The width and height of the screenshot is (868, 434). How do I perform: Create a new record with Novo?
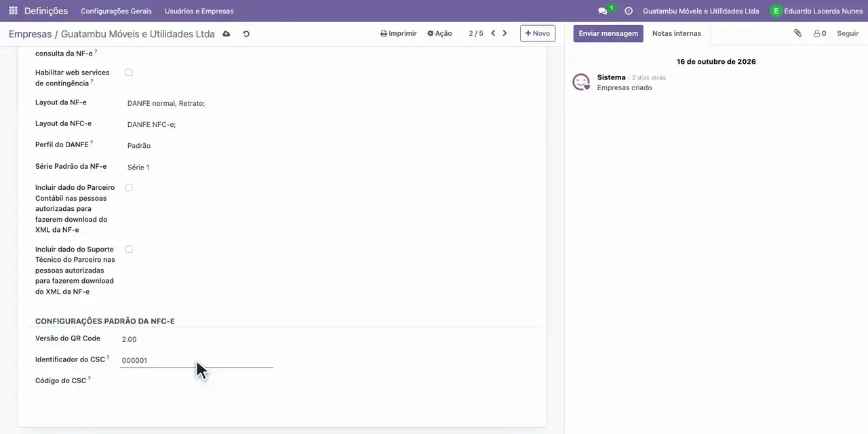(538, 33)
